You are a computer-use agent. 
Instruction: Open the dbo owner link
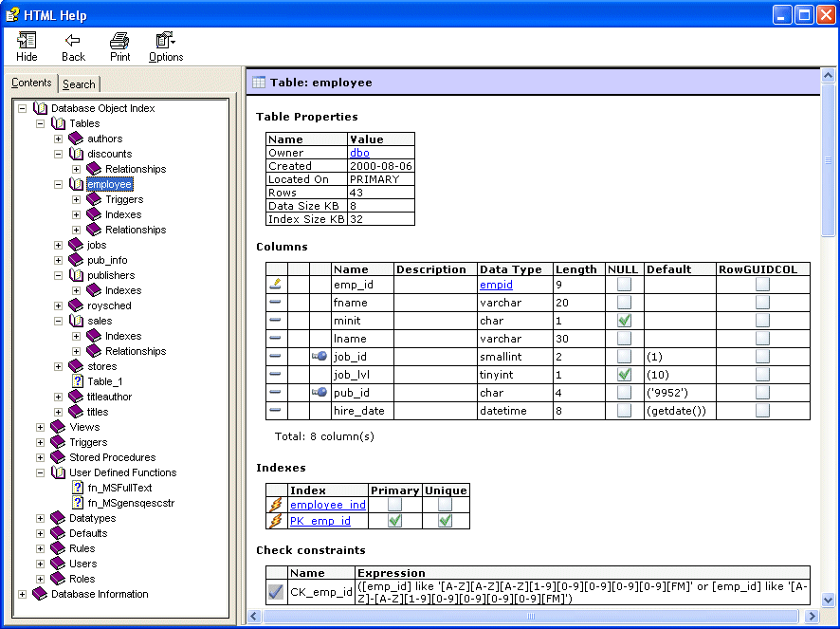coord(359,153)
